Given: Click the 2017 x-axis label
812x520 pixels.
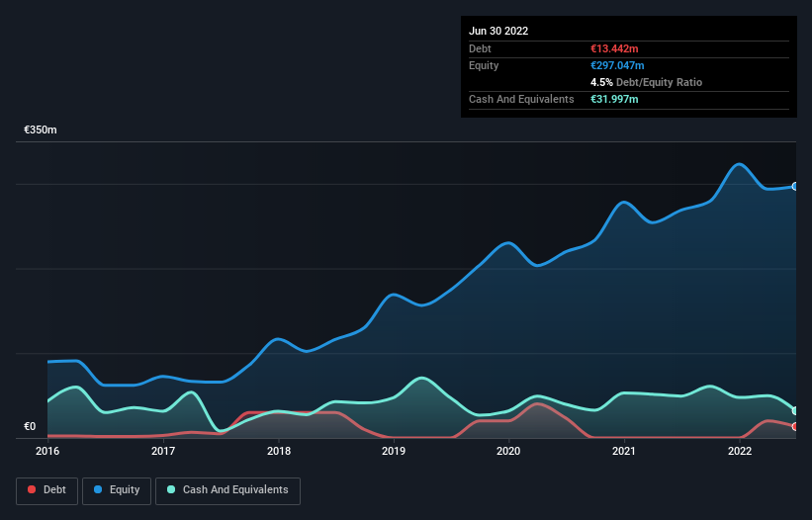Looking at the screenshot, I should pyautogui.click(x=163, y=451).
